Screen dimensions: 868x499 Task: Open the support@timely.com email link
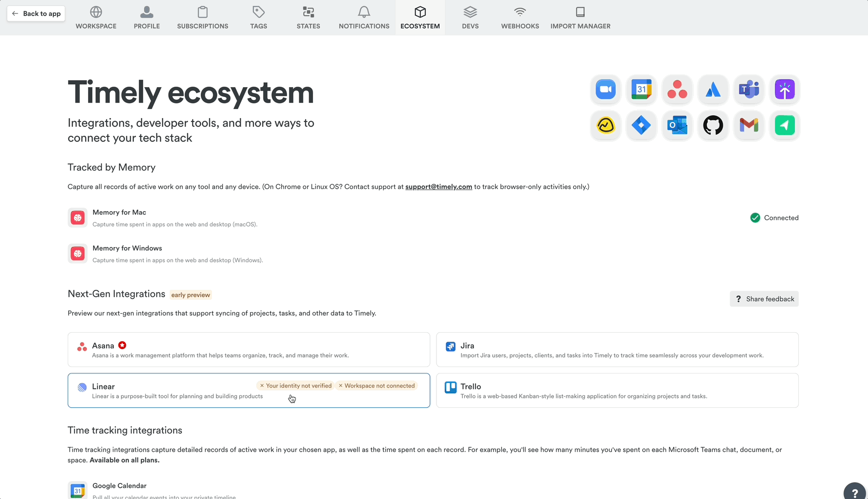[438, 187]
